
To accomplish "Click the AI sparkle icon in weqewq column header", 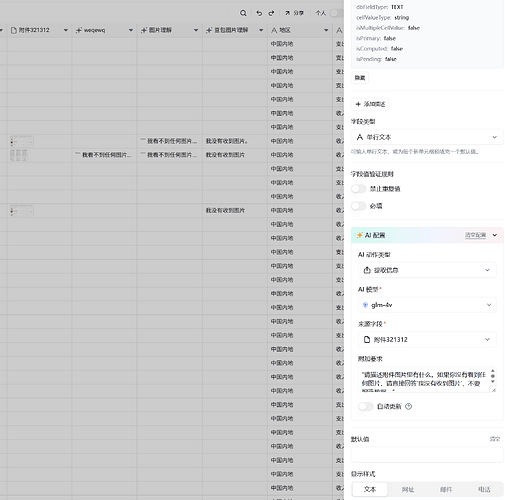I will (x=79, y=30).
